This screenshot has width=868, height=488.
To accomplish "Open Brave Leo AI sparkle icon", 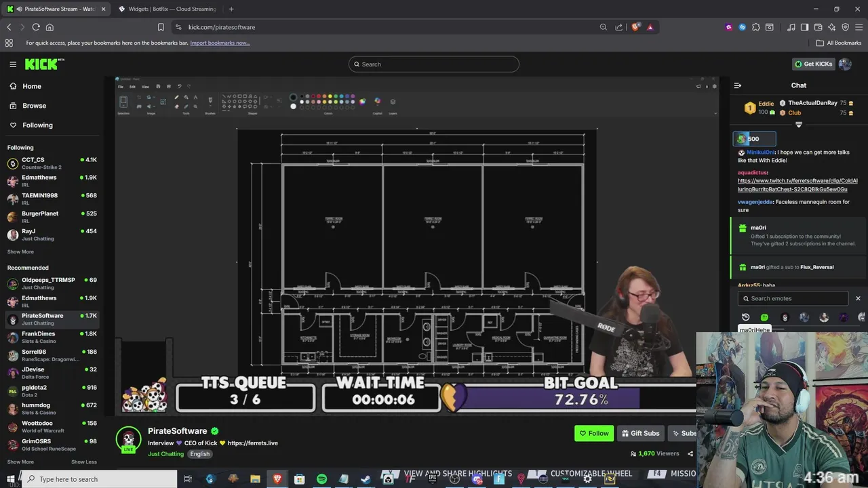I will click(x=831, y=27).
